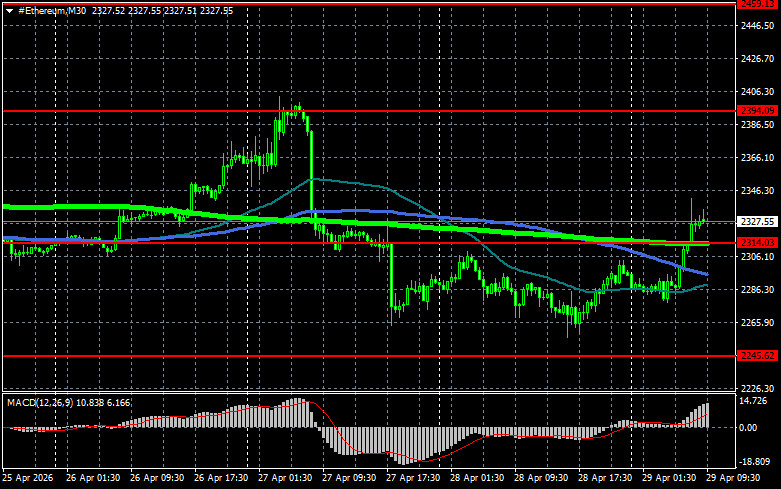This screenshot has width=781, height=489.
Task: Click the 2265.90 price scale value
Action: (x=758, y=323)
